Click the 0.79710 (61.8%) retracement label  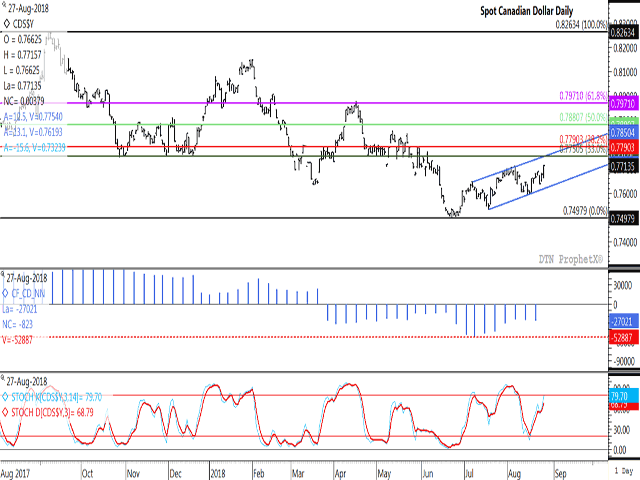[x=583, y=96]
